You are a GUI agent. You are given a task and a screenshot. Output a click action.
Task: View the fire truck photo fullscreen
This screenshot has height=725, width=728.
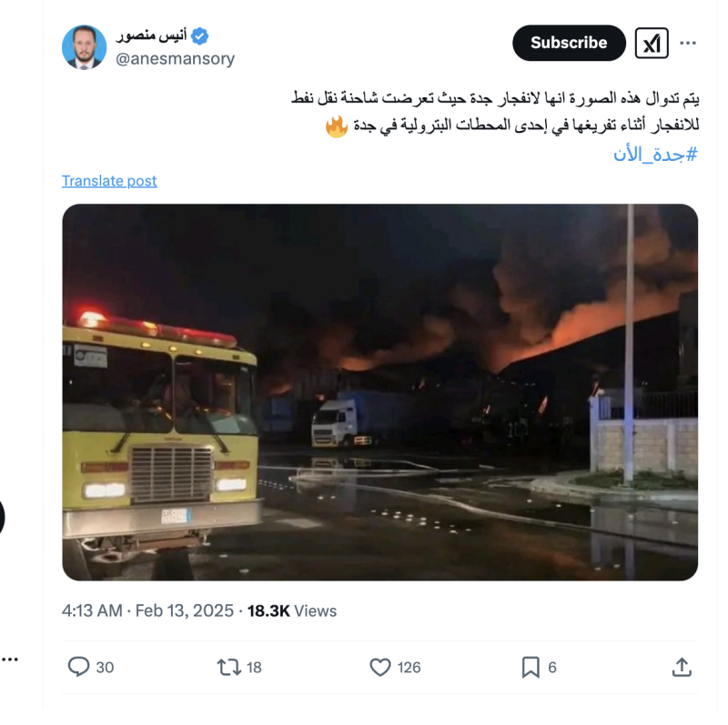point(379,392)
